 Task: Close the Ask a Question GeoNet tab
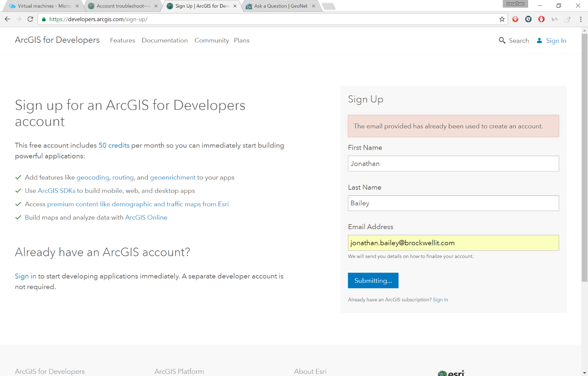click(x=313, y=6)
